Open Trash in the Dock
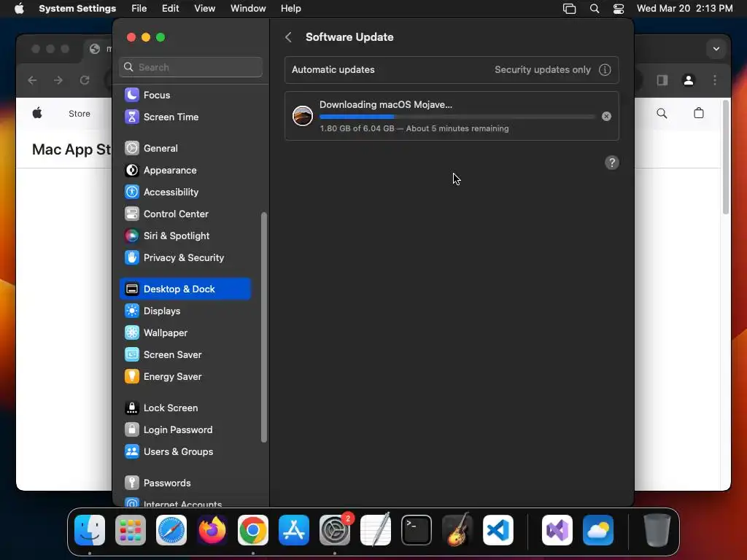Viewport: 747px width, 560px height. [x=657, y=530]
